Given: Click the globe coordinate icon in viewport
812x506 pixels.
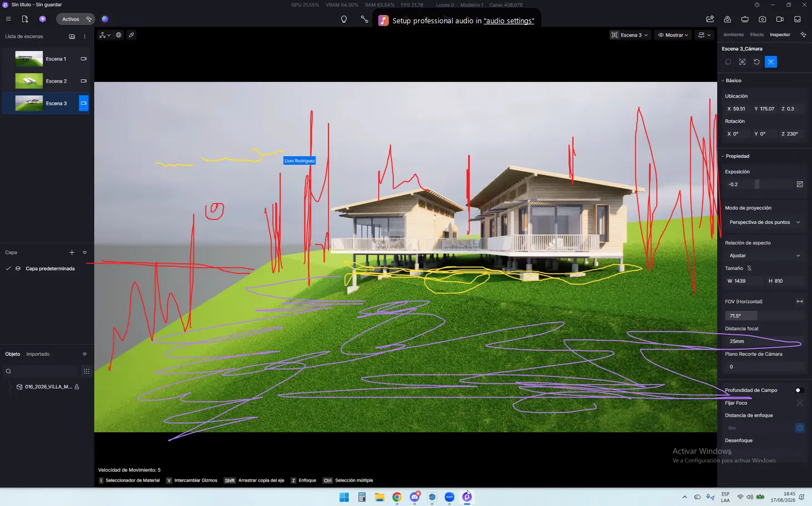Looking at the screenshot, I should tap(119, 35).
